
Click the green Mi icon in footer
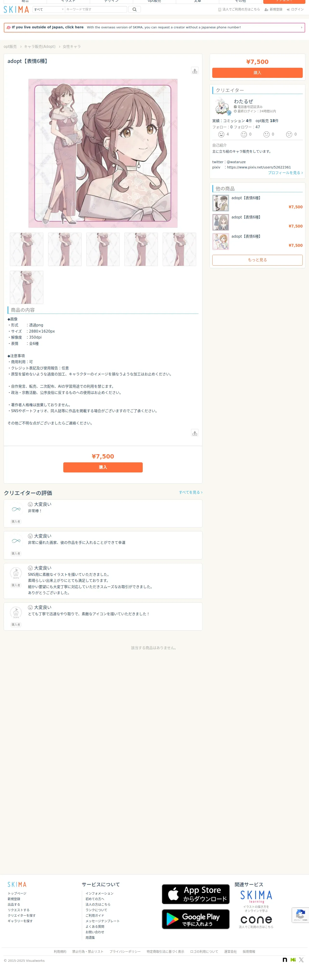point(293,960)
